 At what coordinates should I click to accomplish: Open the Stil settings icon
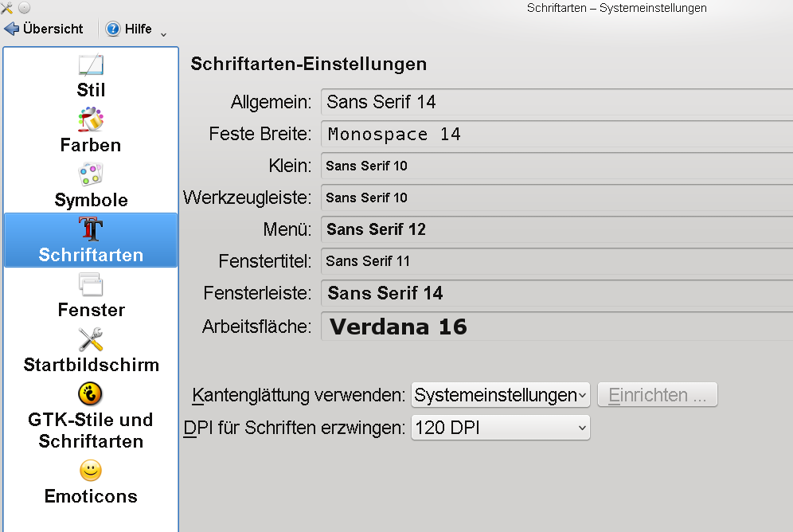(x=91, y=65)
